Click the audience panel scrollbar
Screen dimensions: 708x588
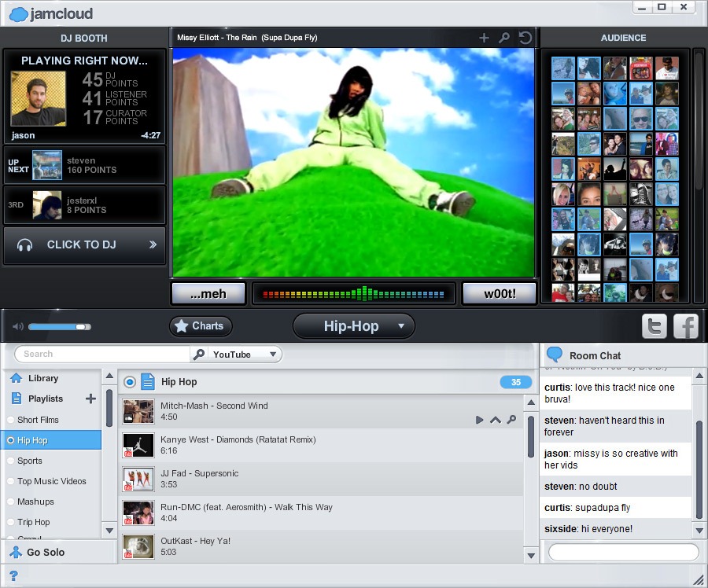699,122
